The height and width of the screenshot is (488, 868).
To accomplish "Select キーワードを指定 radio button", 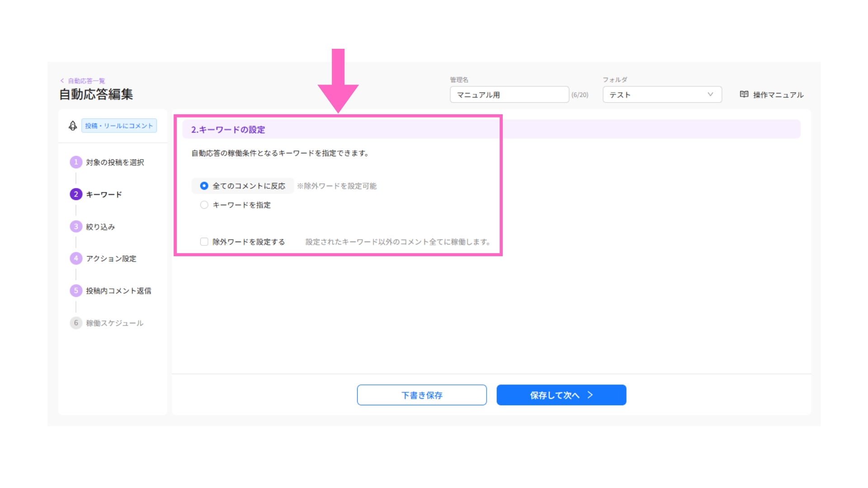I will (x=204, y=205).
